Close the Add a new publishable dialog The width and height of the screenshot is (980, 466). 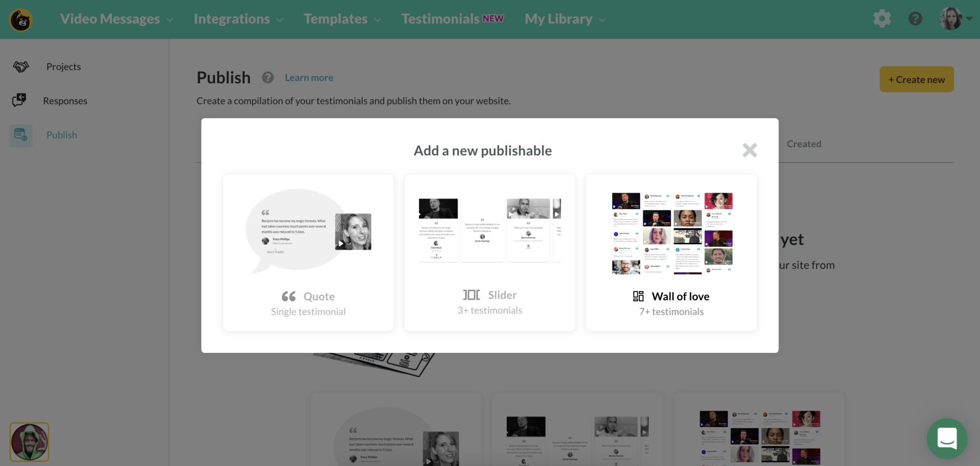[749, 150]
